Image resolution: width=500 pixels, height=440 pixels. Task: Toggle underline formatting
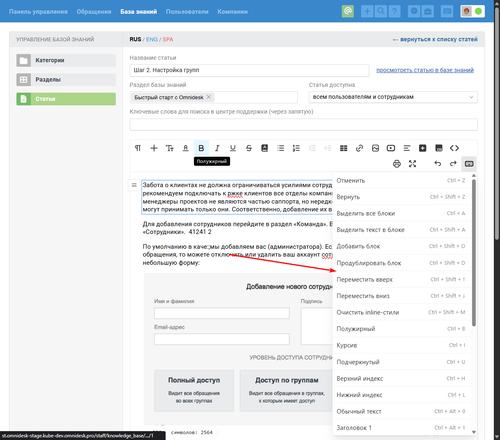point(233,148)
